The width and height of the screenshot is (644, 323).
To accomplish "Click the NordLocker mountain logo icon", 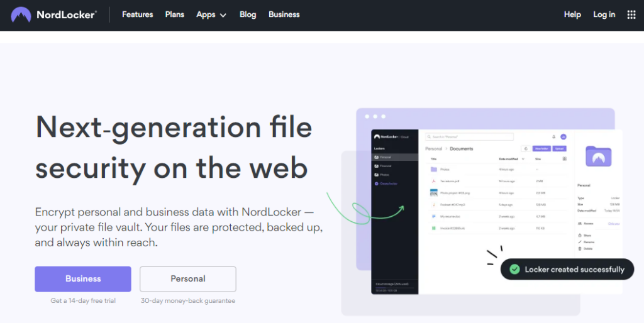I will pyautogui.click(x=21, y=14).
